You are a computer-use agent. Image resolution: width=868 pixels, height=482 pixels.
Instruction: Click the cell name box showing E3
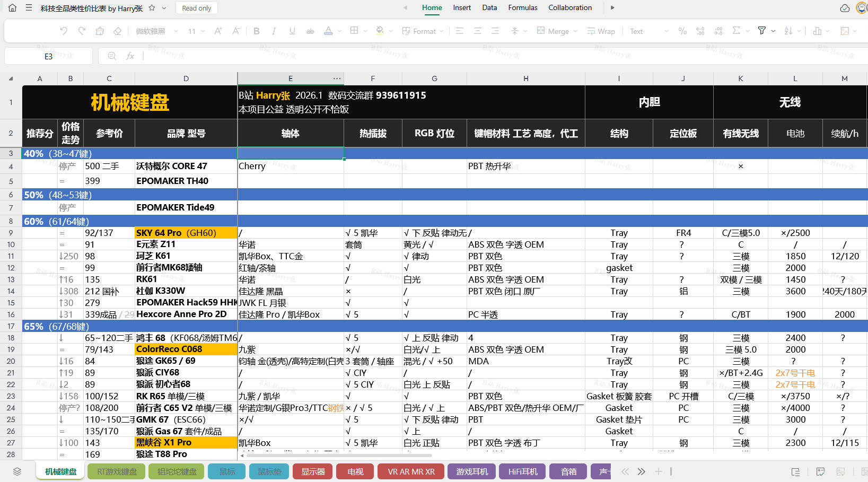click(48, 56)
